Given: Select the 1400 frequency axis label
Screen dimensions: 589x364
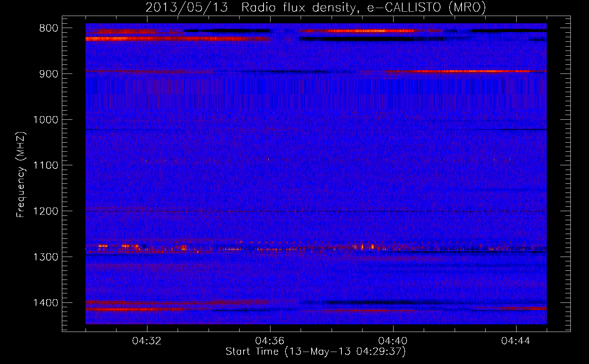Looking at the screenshot, I should click(46, 303).
